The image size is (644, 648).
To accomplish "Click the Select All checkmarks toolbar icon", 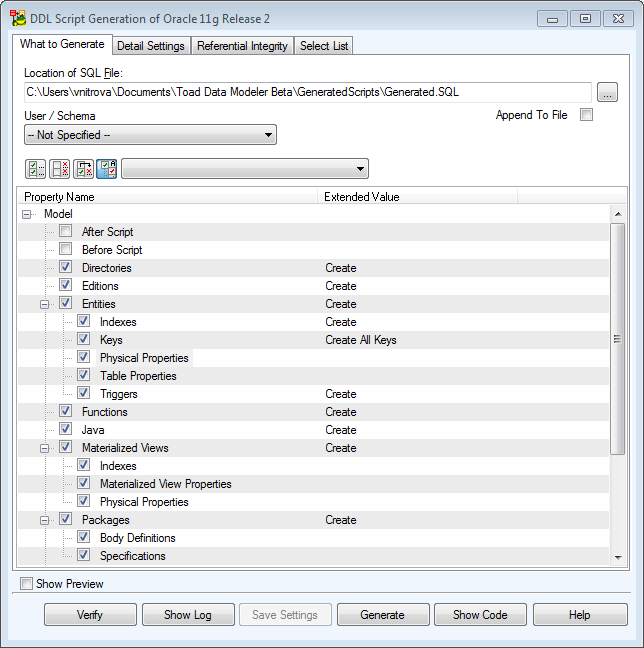I will 36,169.
